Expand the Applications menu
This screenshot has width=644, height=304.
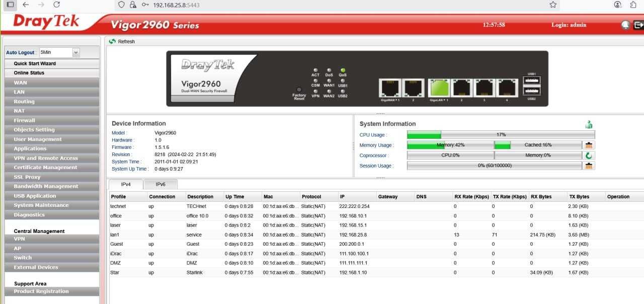[52, 148]
